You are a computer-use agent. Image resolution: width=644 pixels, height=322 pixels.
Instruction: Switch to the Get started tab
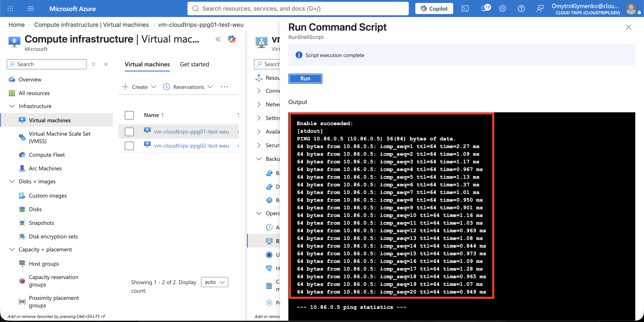pyautogui.click(x=194, y=64)
